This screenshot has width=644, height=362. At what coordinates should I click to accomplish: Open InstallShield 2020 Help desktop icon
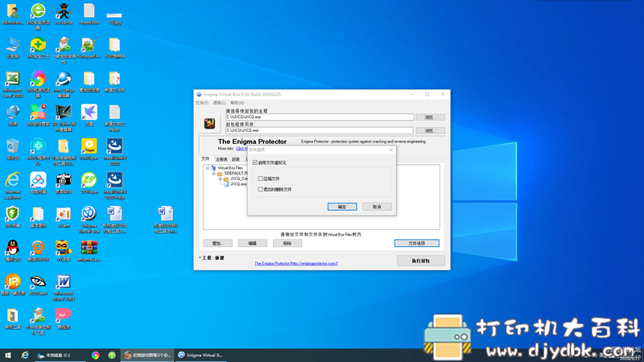pyautogui.click(x=114, y=186)
